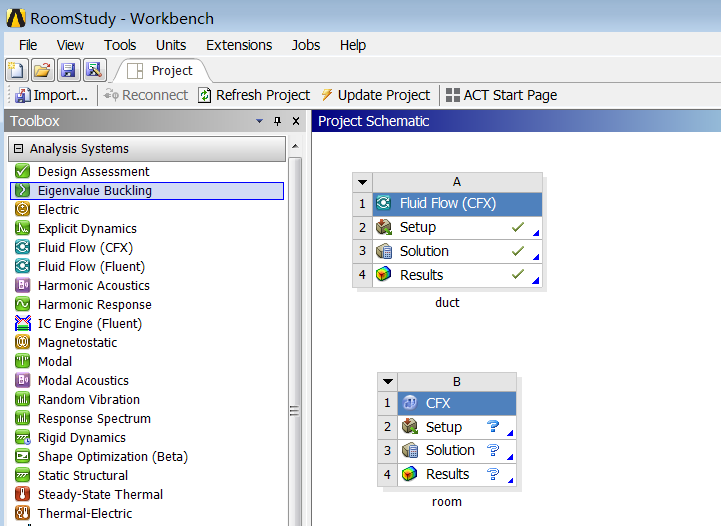Select the Fluid Flow (CFX) header cell in system A

(457, 204)
